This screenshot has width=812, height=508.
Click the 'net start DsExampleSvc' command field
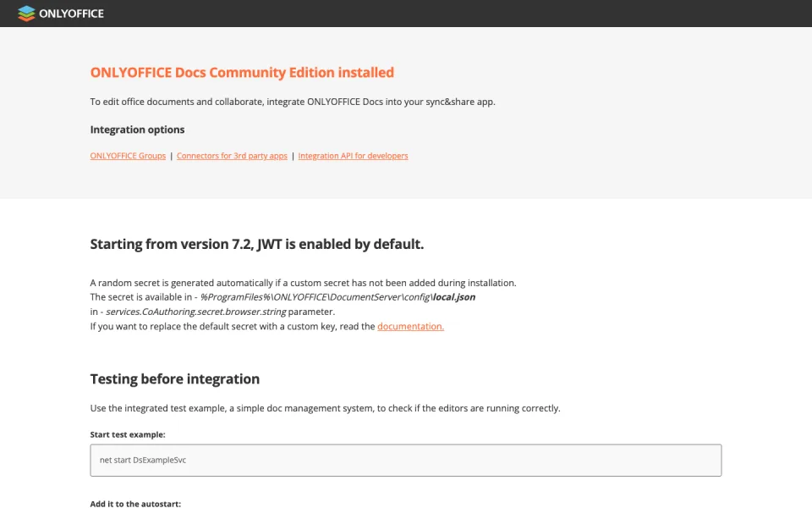pyautogui.click(x=405, y=461)
